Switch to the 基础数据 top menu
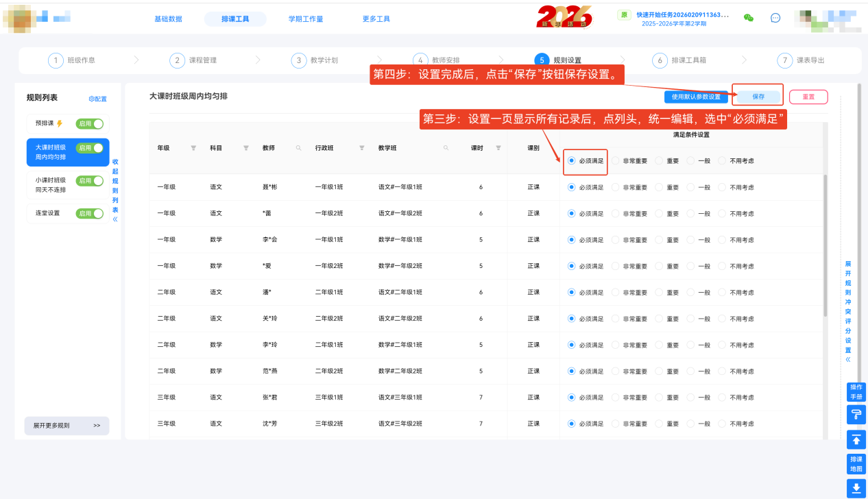Image resolution: width=868 pixels, height=499 pixels. [169, 19]
